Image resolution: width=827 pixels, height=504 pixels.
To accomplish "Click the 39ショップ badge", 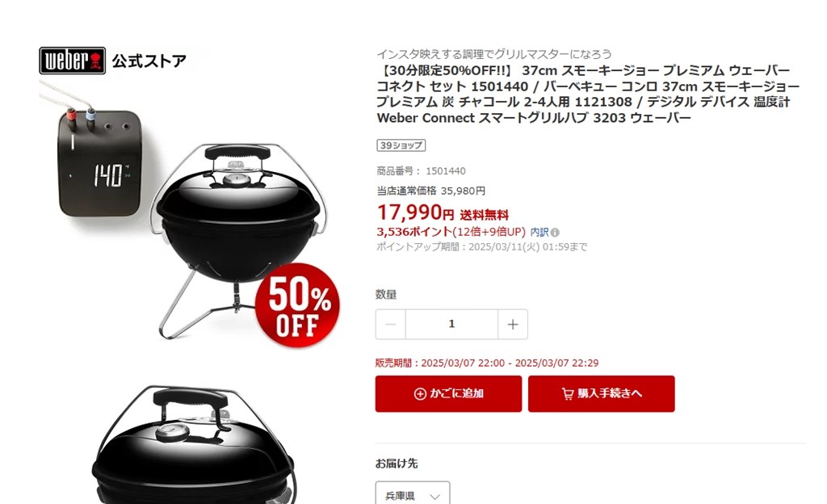I will click(x=401, y=145).
